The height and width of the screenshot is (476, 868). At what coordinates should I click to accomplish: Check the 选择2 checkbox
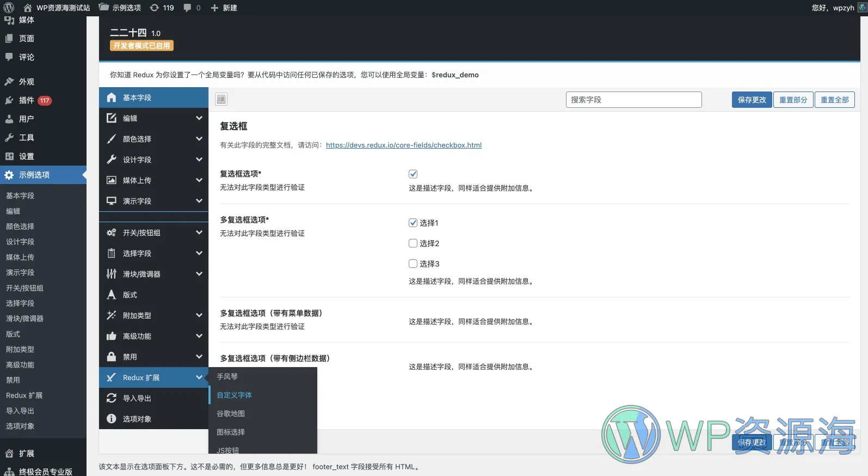(413, 243)
